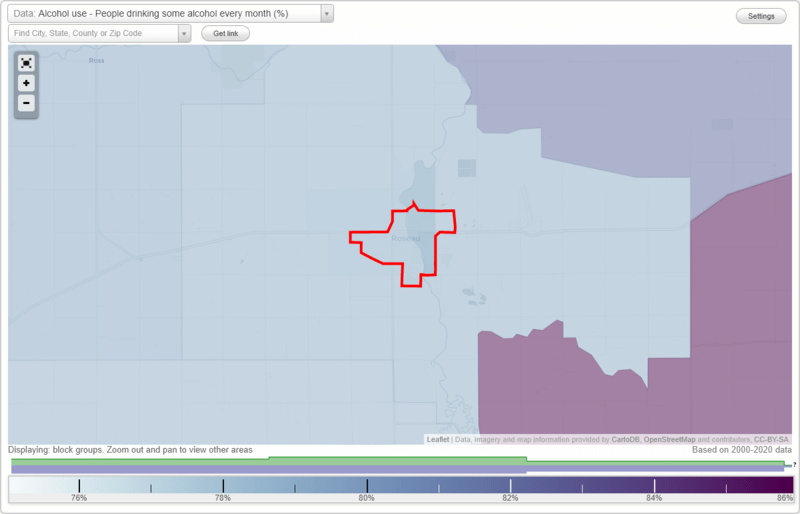Click the Ross town label on map
The width and height of the screenshot is (800, 514).
coord(96,61)
